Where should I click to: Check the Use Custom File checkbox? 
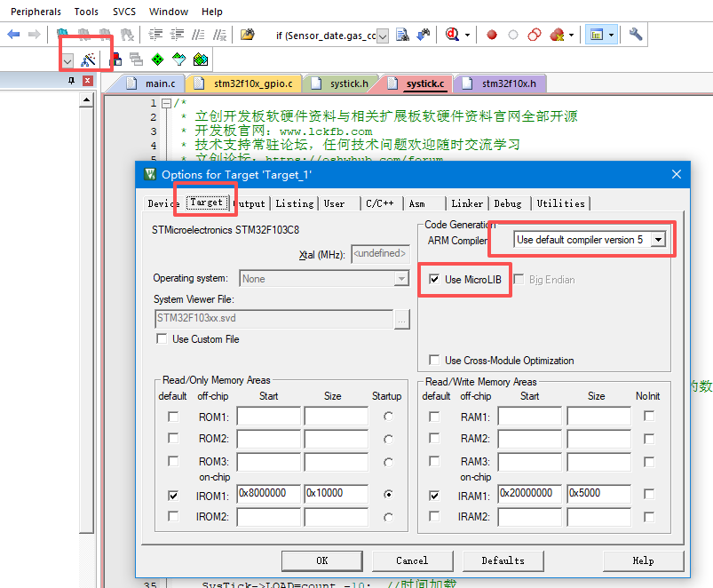pos(162,338)
